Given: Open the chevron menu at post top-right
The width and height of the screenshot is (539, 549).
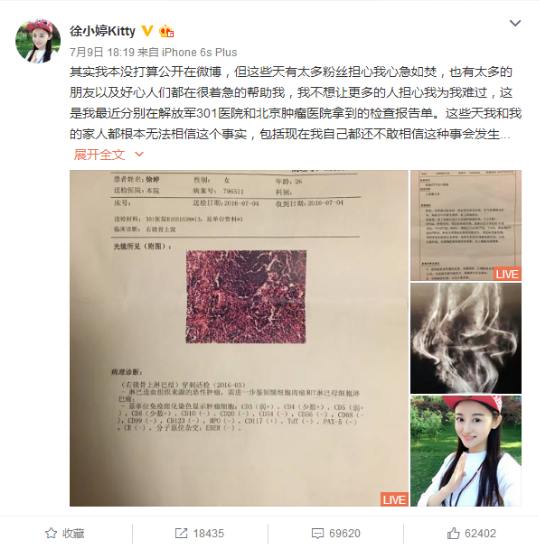Looking at the screenshot, I should pos(515,23).
